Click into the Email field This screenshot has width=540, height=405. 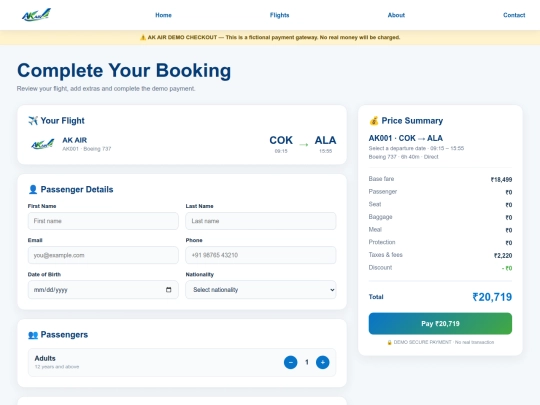(103, 255)
